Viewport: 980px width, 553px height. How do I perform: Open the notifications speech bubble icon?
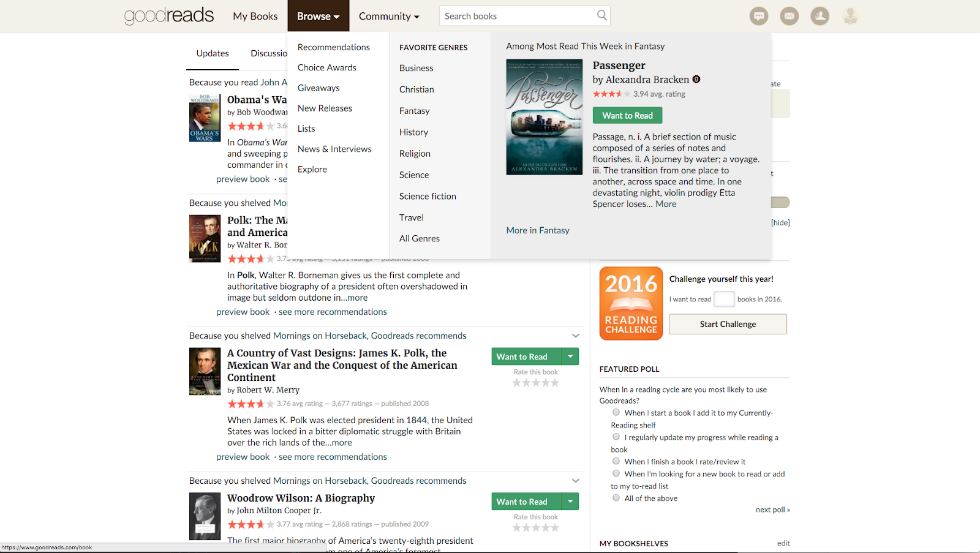click(759, 16)
